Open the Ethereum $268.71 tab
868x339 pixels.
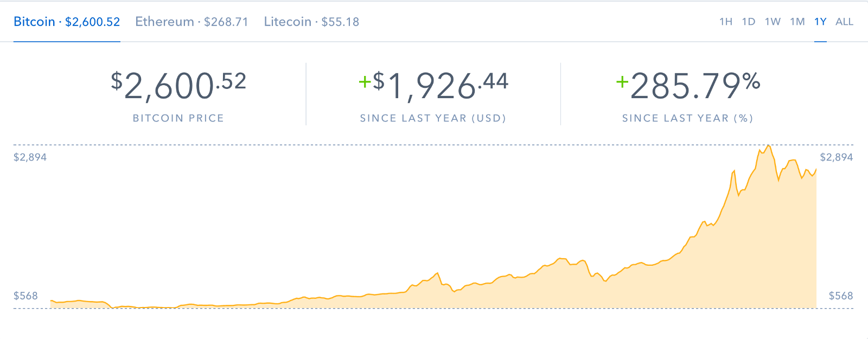192,22
